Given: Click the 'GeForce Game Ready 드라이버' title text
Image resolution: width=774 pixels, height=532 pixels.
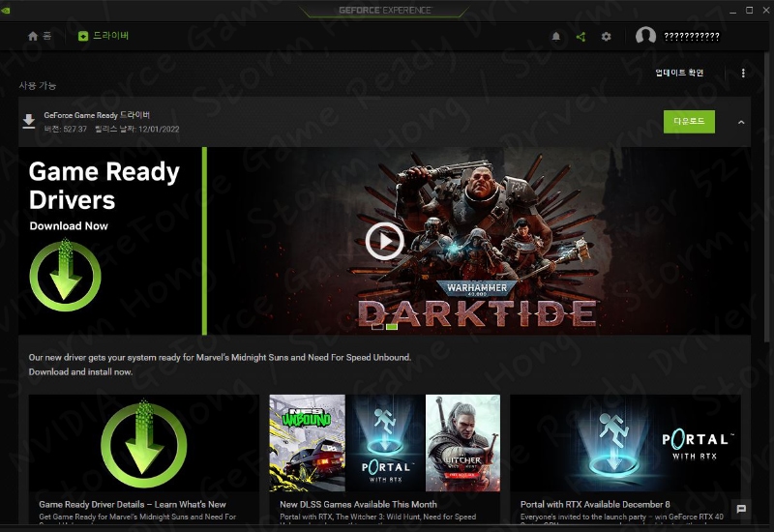Looking at the screenshot, I should pos(97,115).
